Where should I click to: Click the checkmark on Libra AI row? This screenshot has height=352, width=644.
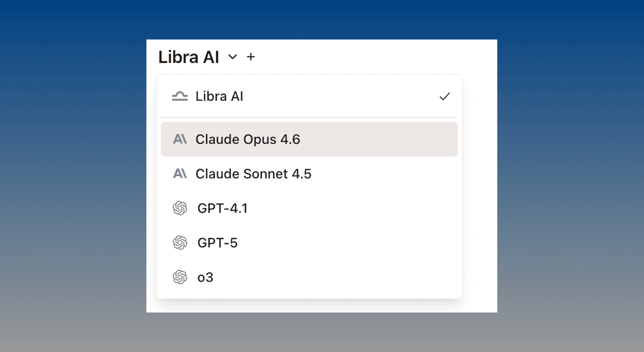(x=444, y=96)
